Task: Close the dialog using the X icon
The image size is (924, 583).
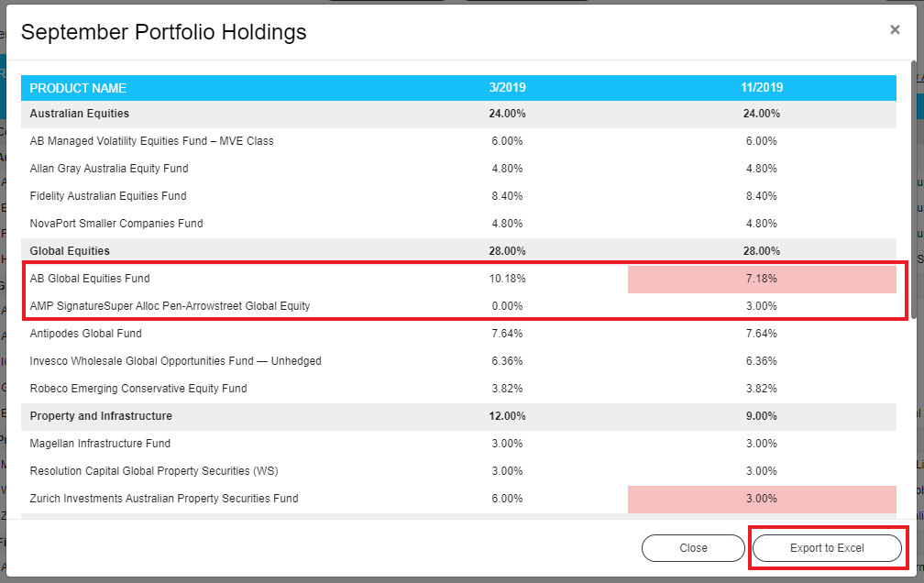Action: (x=895, y=30)
